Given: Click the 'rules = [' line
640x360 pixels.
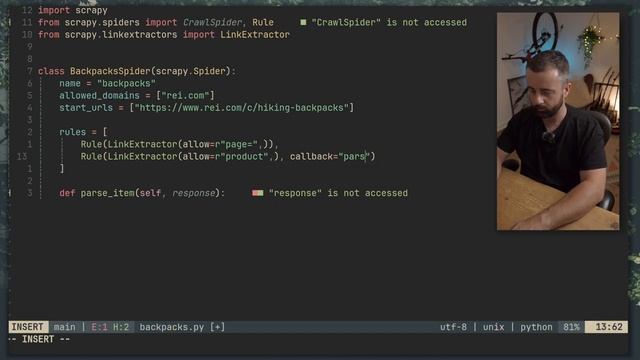Looking at the screenshot, I should point(83,132).
